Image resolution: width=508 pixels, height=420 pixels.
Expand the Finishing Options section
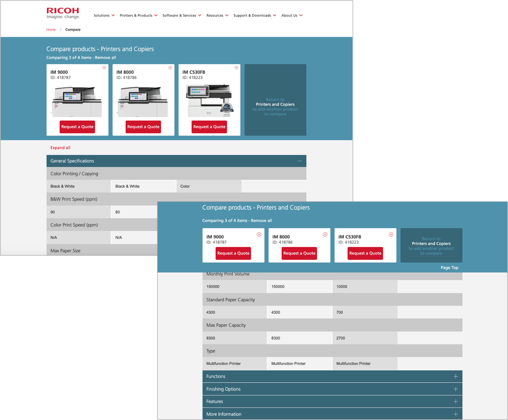(332, 389)
